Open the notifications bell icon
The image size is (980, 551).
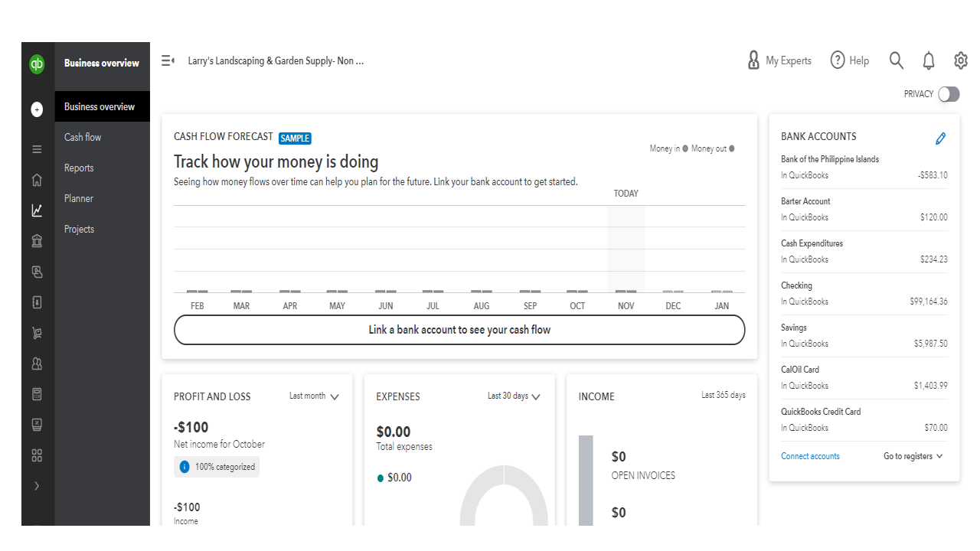click(929, 61)
